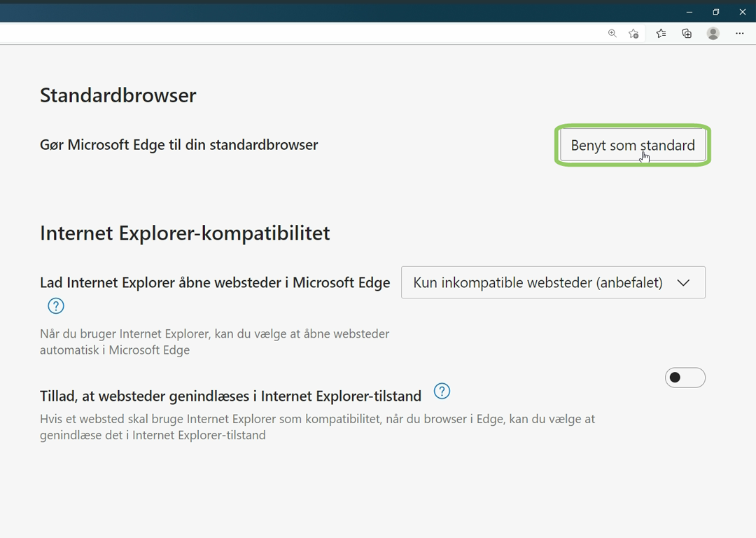Image resolution: width=756 pixels, height=538 pixels.
Task: Click the description starting Når du bruger Internet Explorer
Action: coord(215,342)
